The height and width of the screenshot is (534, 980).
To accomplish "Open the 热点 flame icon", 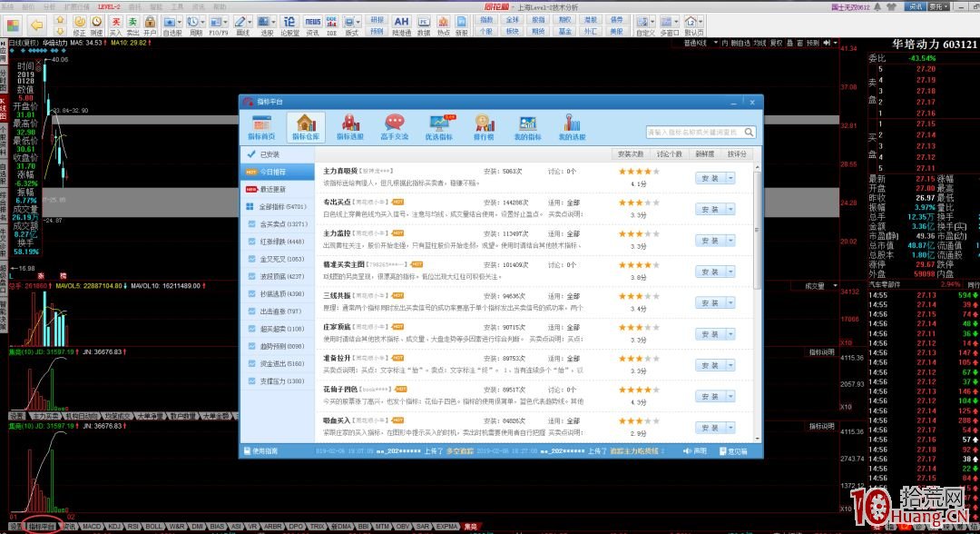I will click(x=443, y=25).
